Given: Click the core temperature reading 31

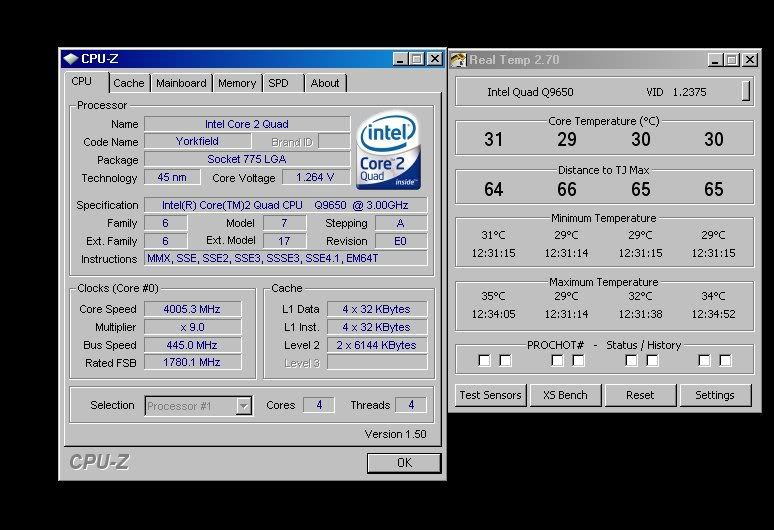Looking at the screenshot, I should tap(494, 139).
